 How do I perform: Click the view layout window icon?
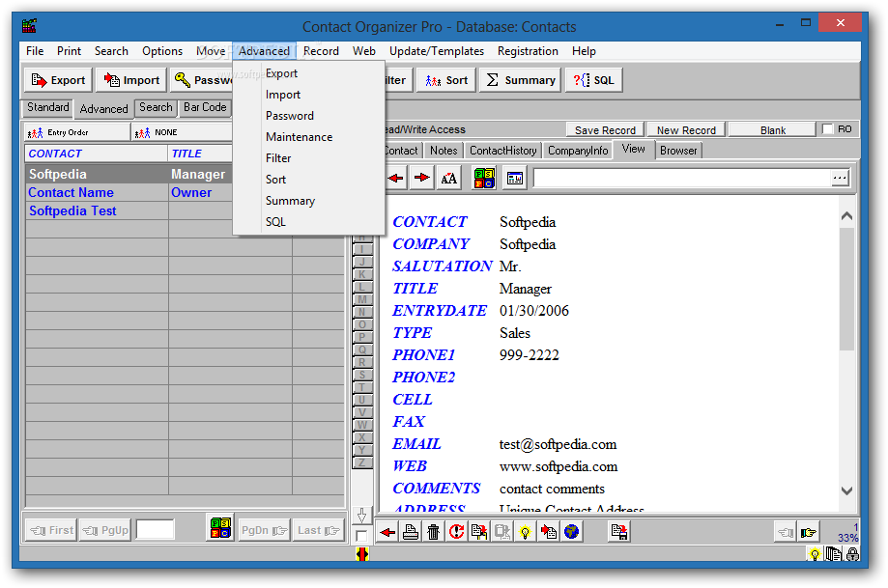tap(515, 179)
